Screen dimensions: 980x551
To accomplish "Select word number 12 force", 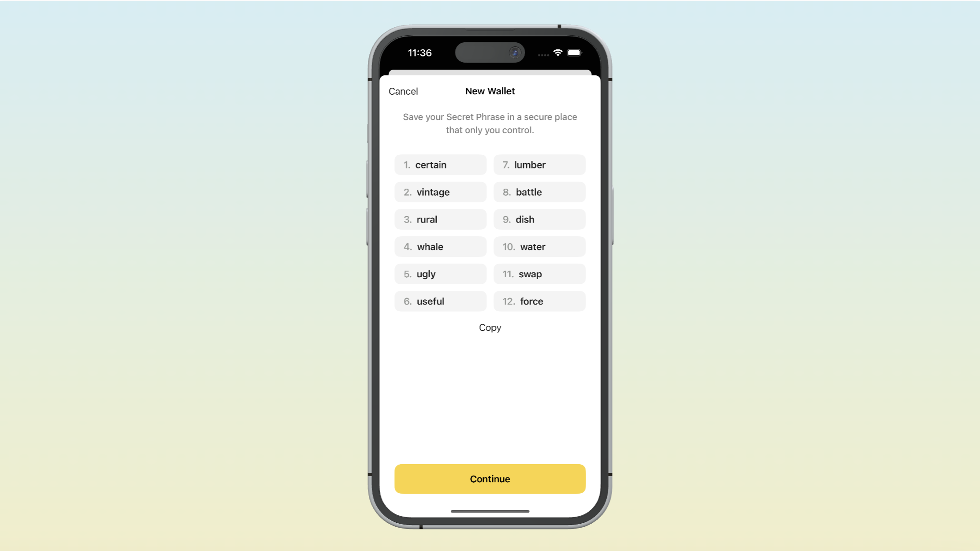I will coord(538,301).
